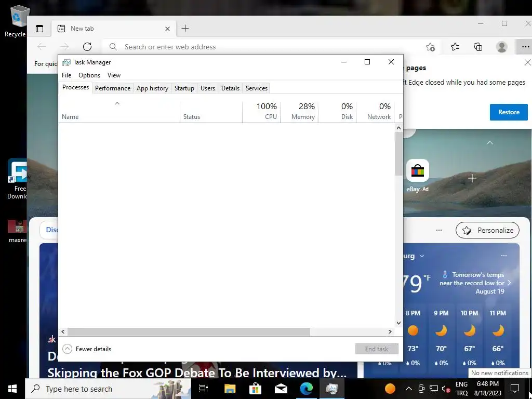Add a new quick link site
Viewport: 532px width, 399px height.
pos(472,178)
